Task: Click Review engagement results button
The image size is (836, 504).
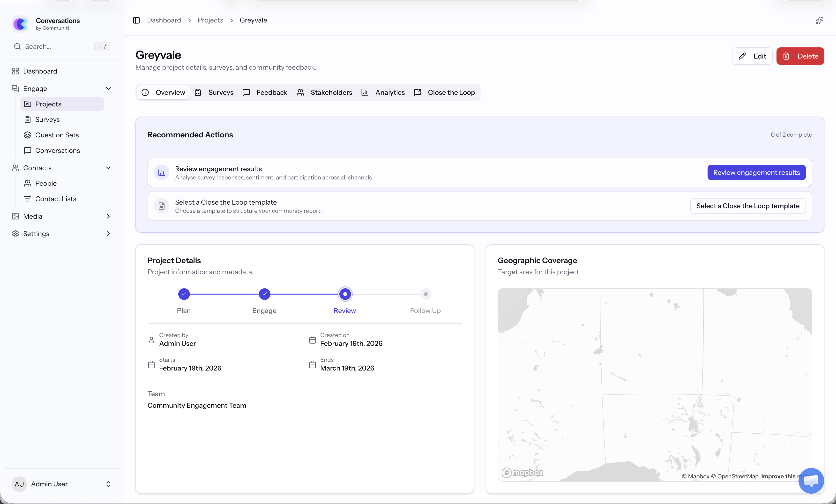Action: 756,173
